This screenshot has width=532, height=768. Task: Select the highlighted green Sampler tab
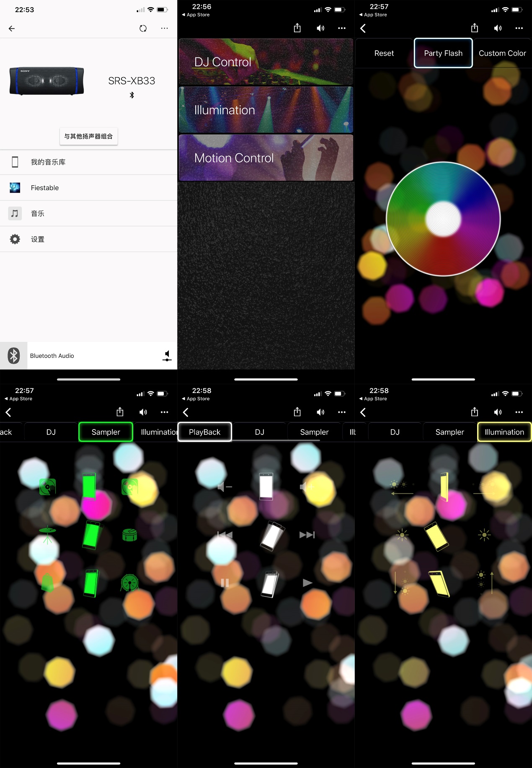pos(106,432)
